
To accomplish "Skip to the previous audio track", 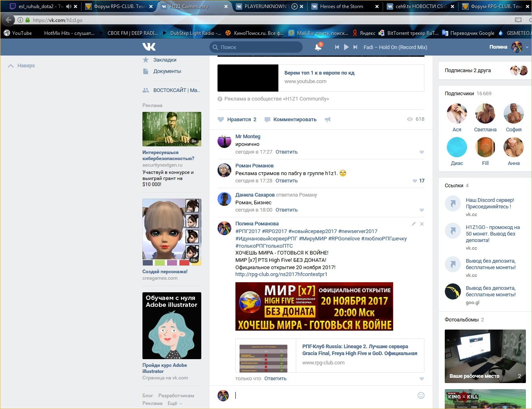I will pyautogui.click(x=337, y=47).
